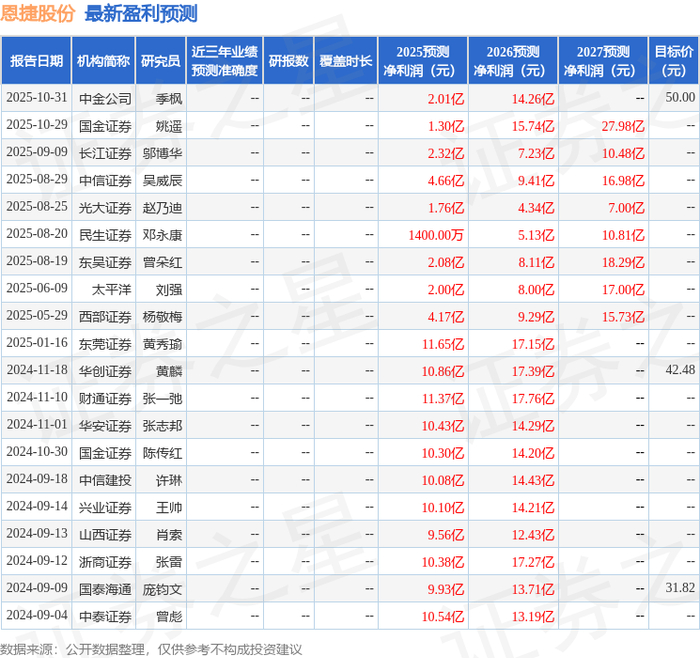
Task: Click 2026 profit value 7.23亿
Action: click(x=536, y=154)
